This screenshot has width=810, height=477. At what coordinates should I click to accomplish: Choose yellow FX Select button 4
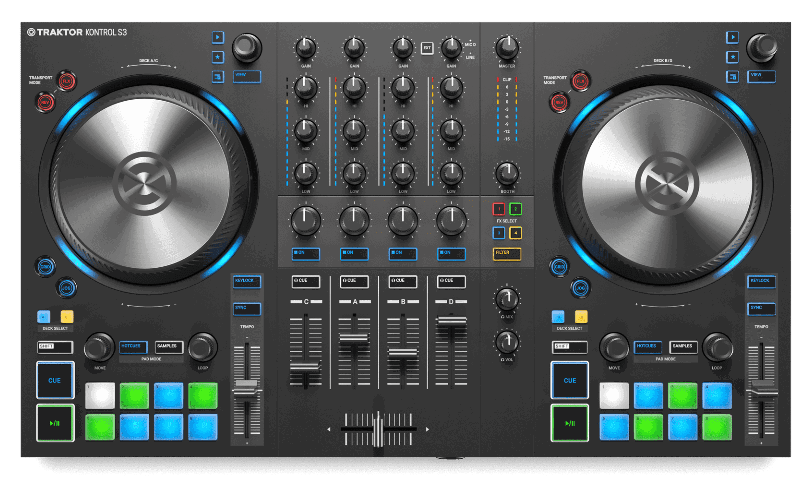(x=516, y=233)
